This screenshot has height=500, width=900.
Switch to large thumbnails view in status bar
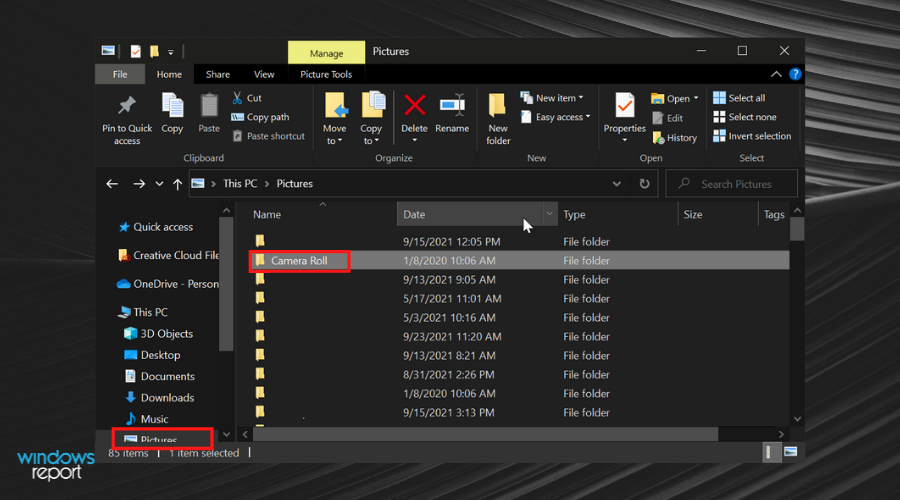(790, 452)
